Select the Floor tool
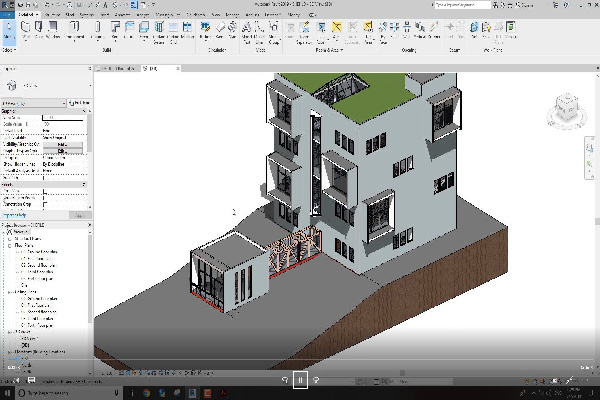 pyautogui.click(x=144, y=30)
